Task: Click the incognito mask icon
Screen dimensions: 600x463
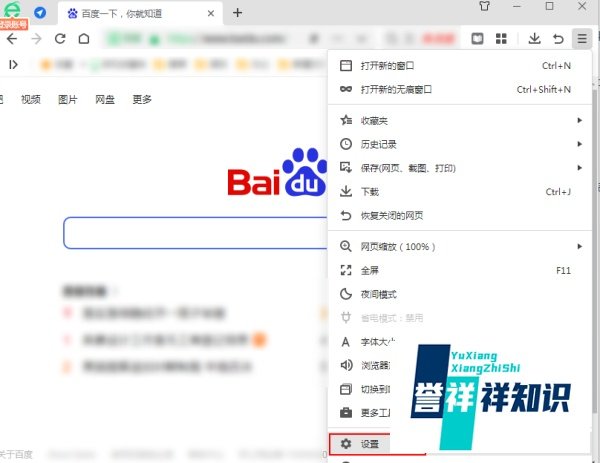Action: click(x=346, y=89)
